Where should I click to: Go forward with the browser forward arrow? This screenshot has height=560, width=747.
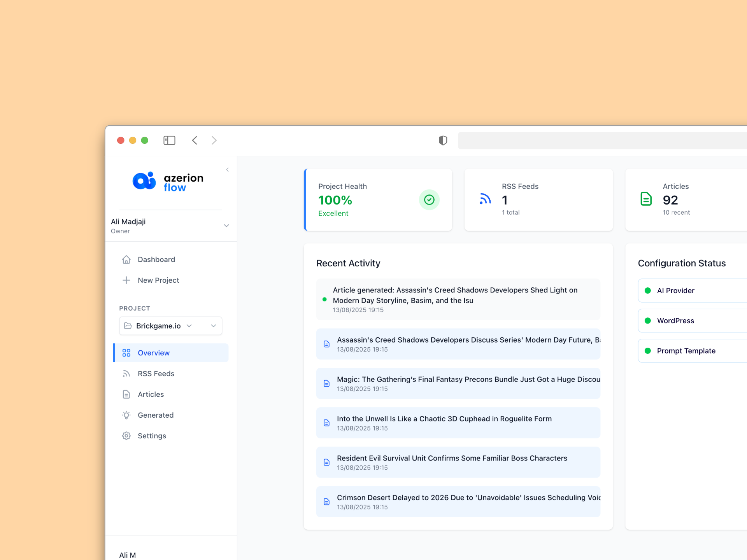pyautogui.click(x=214, y=140)
